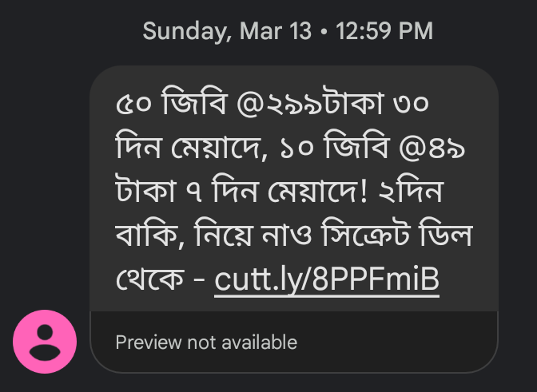Click the বাকি, নিয়ে নাও text
The height and width of the screenshot is (392, 537).
click(213, 234)
